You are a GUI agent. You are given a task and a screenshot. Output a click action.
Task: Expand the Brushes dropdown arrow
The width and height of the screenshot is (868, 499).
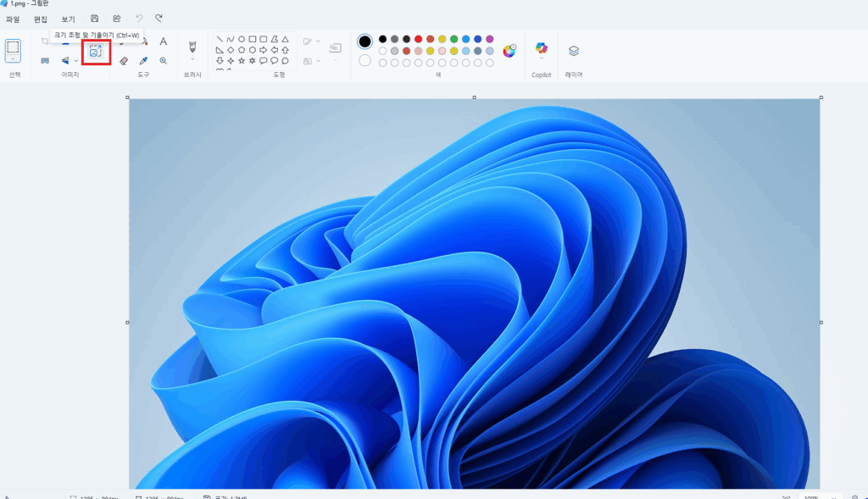(x=192, y=59)
